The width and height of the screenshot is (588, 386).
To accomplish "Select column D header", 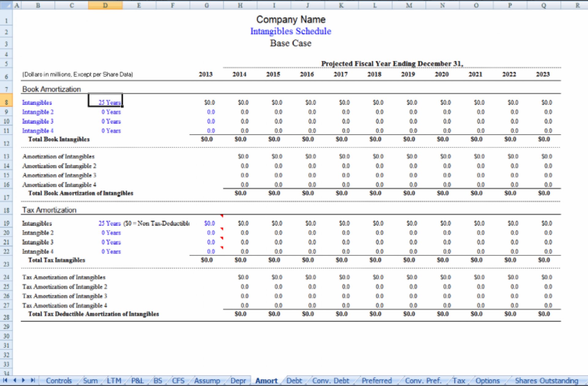I will (105, 5).
